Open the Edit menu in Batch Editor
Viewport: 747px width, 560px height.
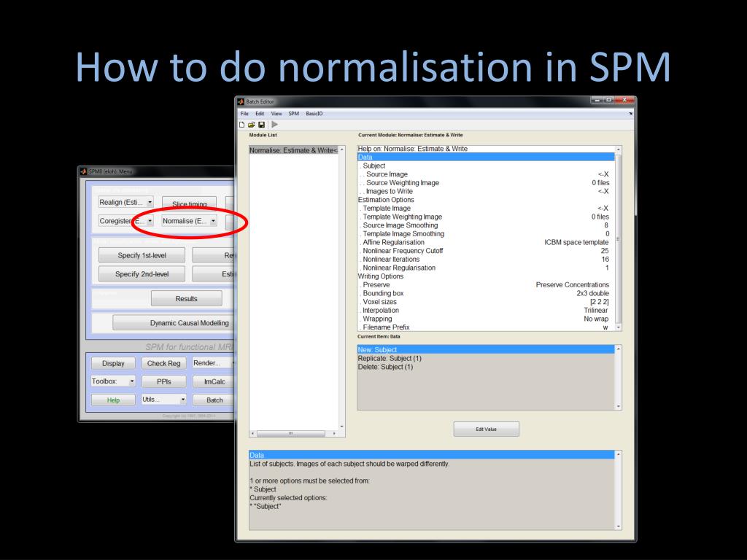coord(260,114)
